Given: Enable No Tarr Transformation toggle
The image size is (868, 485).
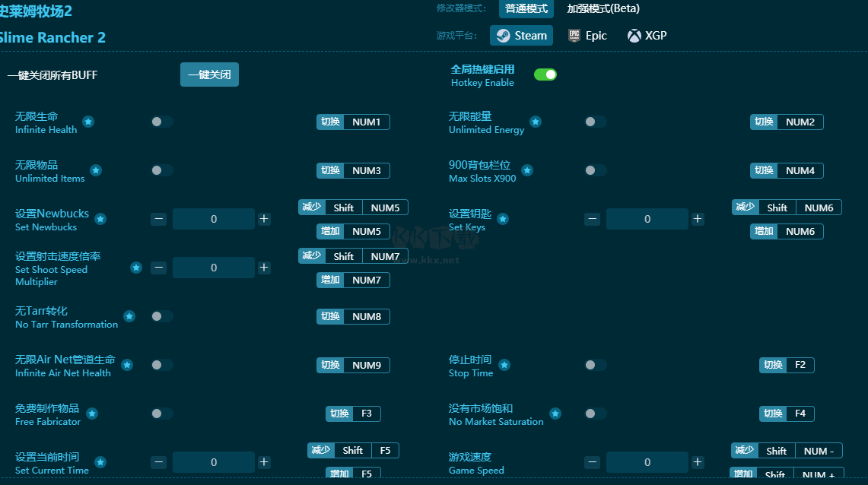Looking at the screenshot, I should [161, 316].
